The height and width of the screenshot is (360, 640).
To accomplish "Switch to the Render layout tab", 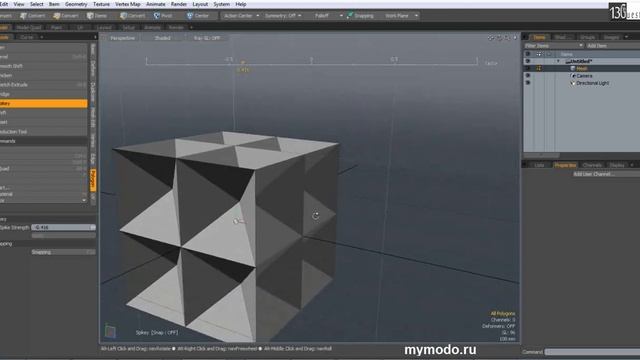I will point(176,27).
